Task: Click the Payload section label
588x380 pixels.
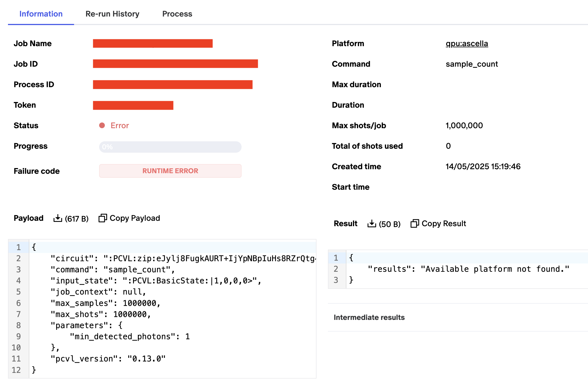Action: [x=28, y=218]
